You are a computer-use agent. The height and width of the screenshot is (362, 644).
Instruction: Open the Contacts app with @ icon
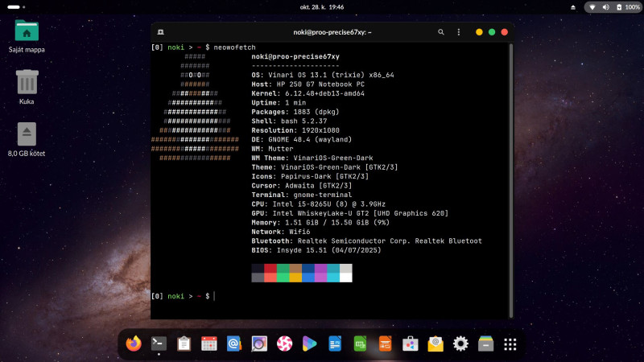coord(234,343)
